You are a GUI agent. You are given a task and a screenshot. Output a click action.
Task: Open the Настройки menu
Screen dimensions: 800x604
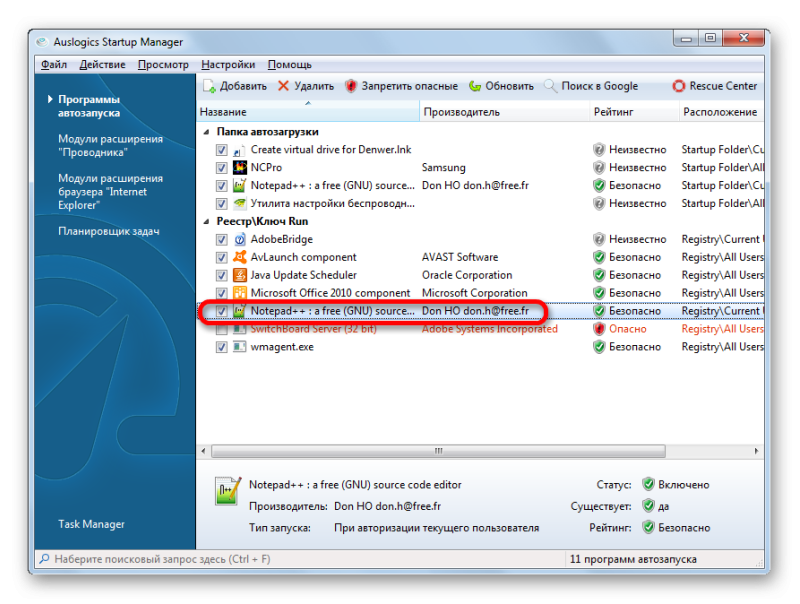(x=228, y=65)
